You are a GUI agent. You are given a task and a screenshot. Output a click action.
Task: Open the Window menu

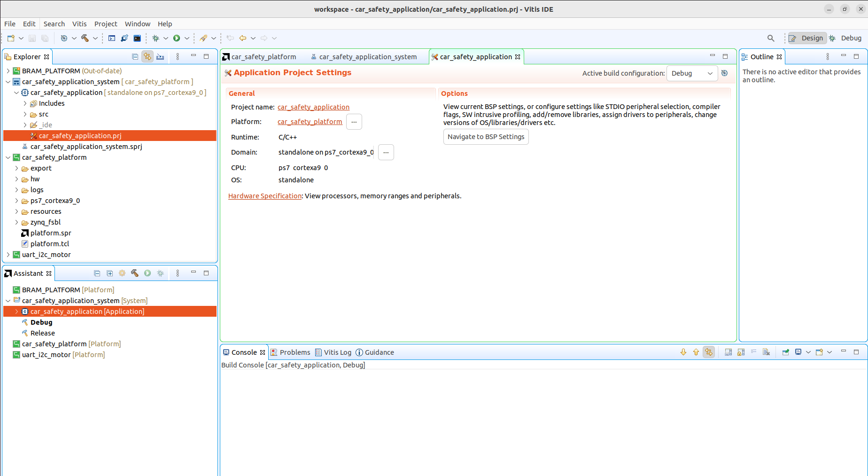click(x=138, y=24)
